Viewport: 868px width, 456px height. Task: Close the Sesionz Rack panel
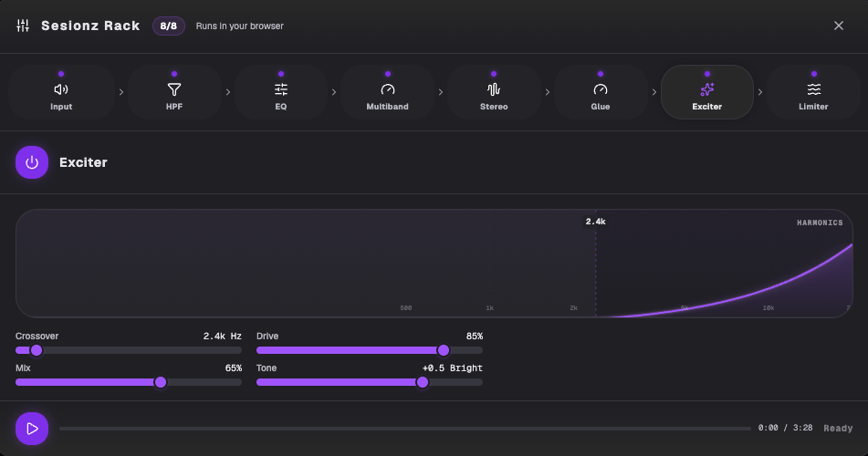(x=839, y=26)
